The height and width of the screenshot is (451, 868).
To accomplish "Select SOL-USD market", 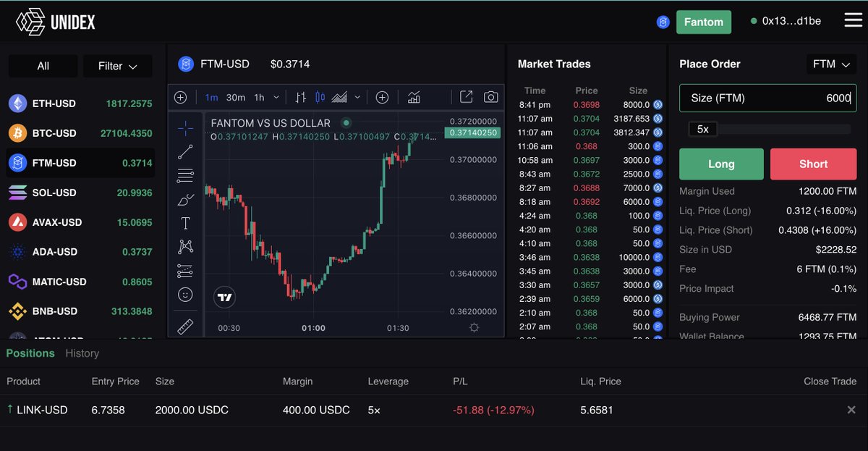I will point(80,193).
